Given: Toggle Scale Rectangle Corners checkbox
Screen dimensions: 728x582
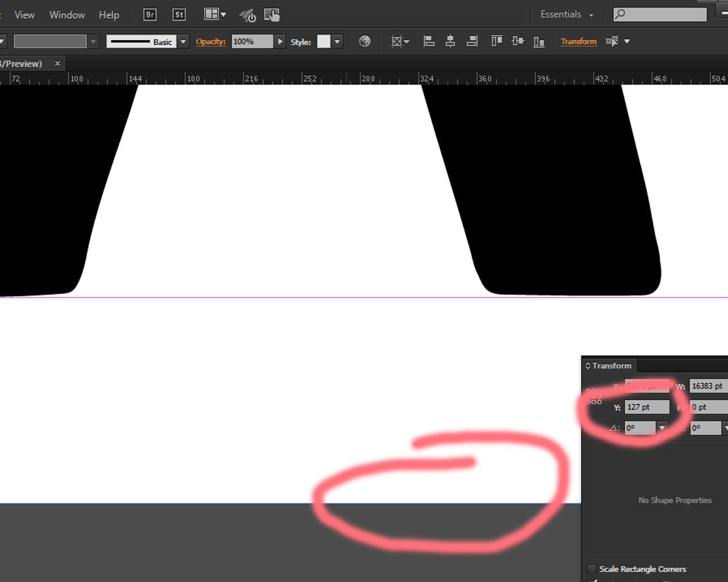Looking at the screenshot, I should coord(591,569).
